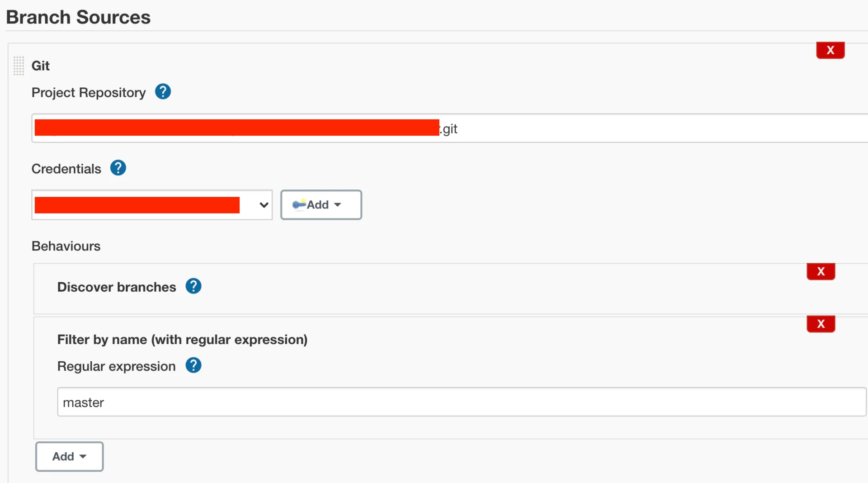The image size is (868, 483).
Task: Grab the Git source drag handle
Action: coord(19,66)
